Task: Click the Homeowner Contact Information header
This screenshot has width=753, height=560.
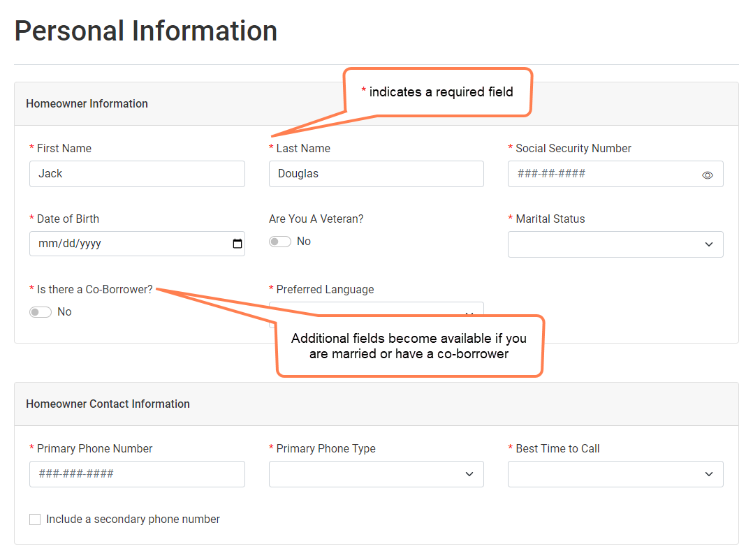Action: coord(108,404)
